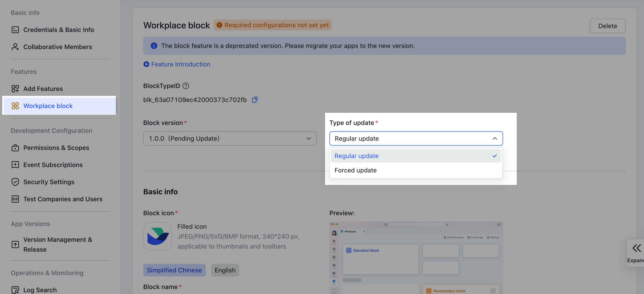This screenshot has width=644, height=294.
Task: Click the Permissions & Scopes icon
Action: pos(15,148)
